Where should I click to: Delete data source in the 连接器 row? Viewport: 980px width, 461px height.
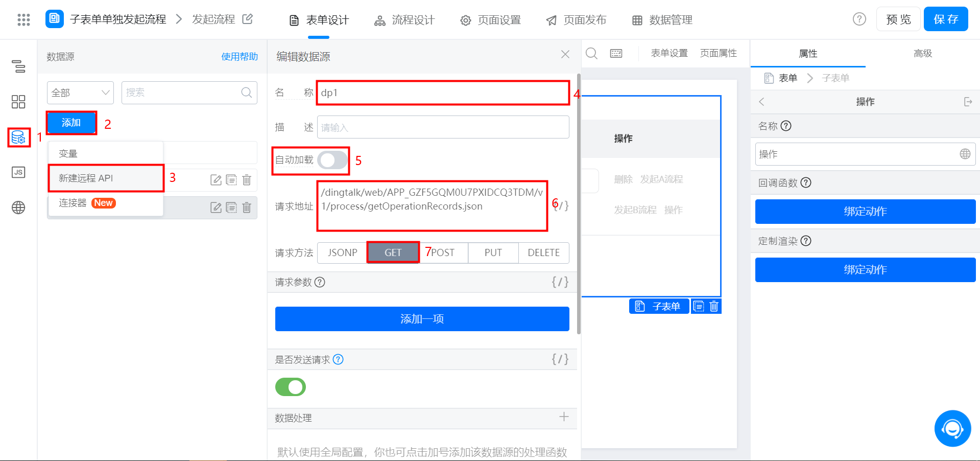[247, 208]
